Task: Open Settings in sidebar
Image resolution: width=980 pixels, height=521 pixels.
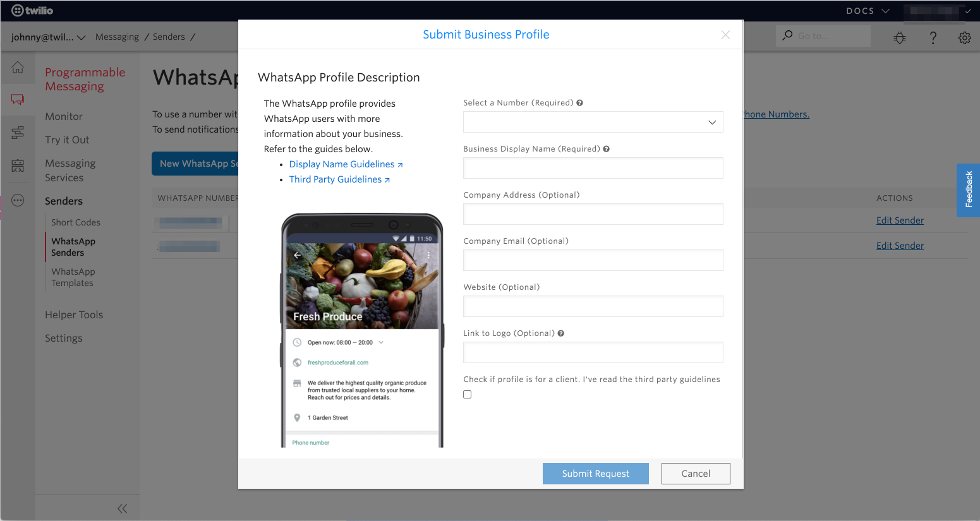Action: [x=64, y=338]
